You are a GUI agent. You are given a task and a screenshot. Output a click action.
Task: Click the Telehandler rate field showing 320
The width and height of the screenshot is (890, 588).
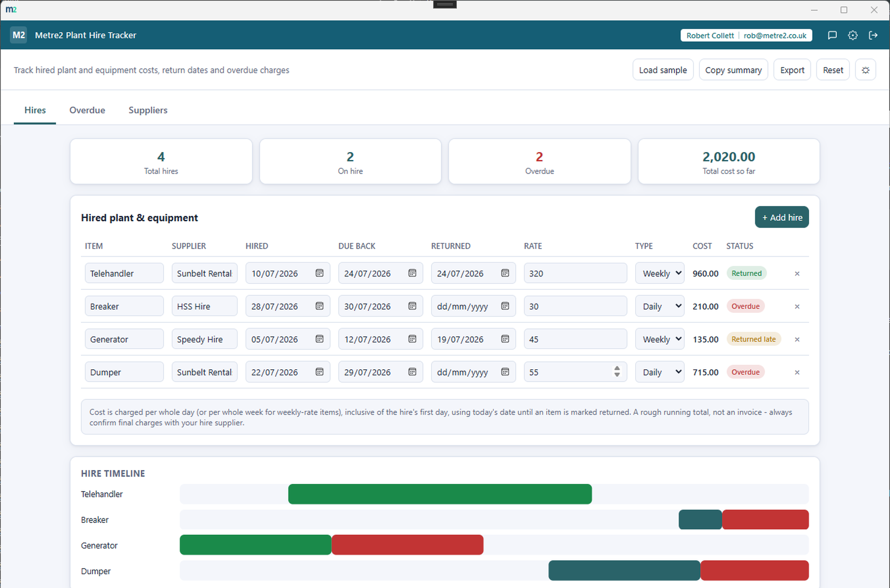(x=575, y=273)
